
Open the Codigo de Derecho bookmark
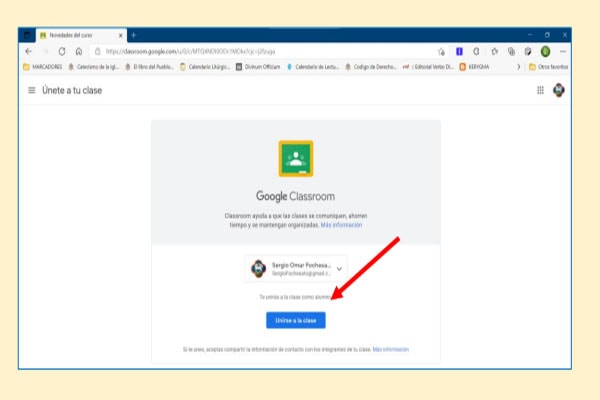click(x=370, y=67)
